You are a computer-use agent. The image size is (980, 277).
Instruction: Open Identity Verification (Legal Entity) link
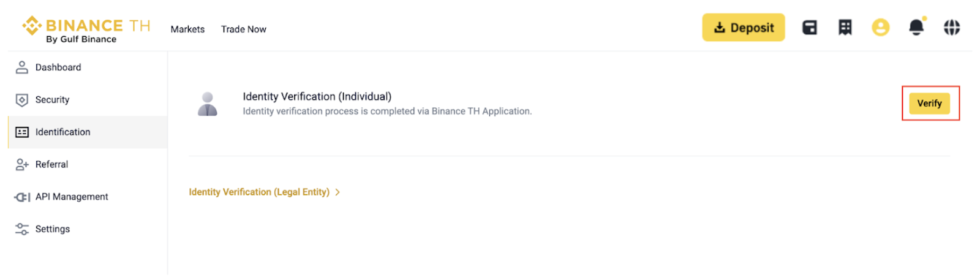(x=259, y=192)
